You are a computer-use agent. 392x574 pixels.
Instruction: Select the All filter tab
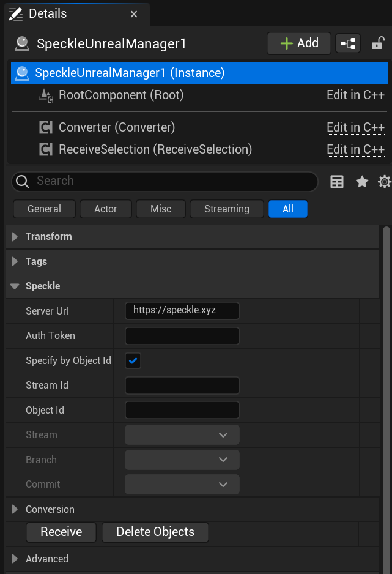[x=288, y=209]
